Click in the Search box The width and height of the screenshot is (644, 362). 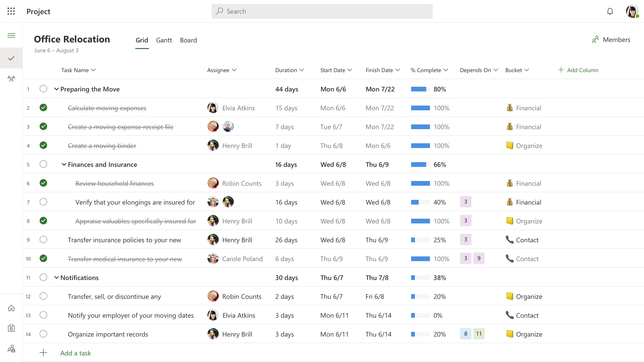[x=322, y=11]
